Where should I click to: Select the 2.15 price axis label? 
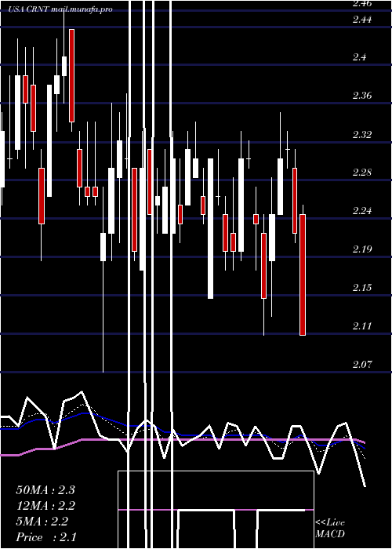[361, 288]
